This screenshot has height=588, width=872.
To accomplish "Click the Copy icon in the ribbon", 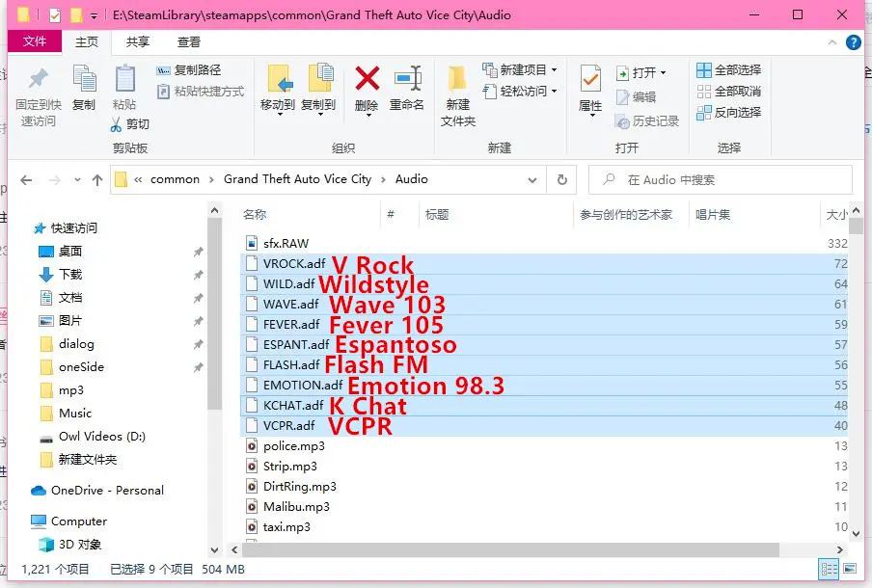I will [85, 78].
